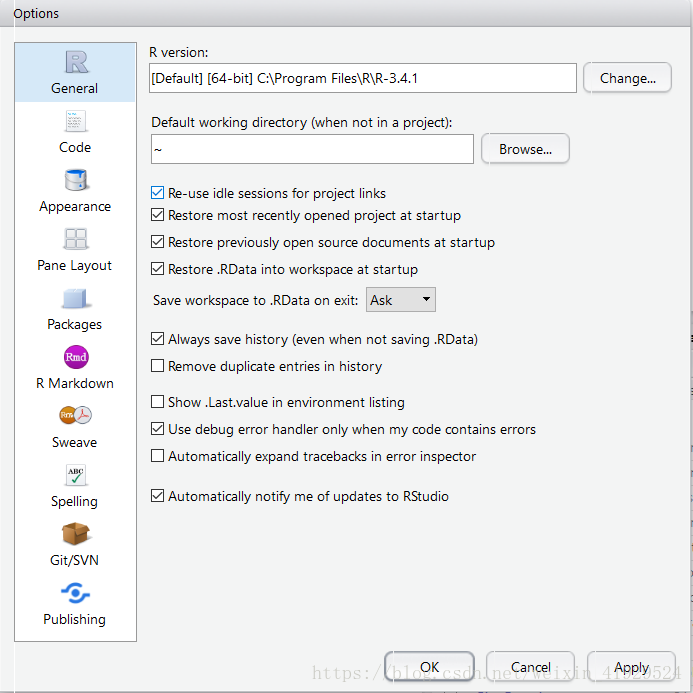Switch to the Pane Layout label tab

coord(74,265)
